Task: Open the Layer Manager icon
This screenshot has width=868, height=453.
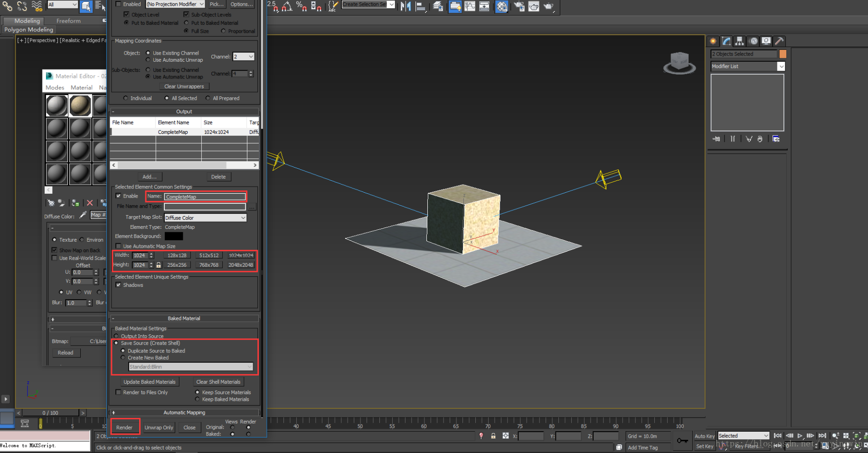Action: pos(438,6)
